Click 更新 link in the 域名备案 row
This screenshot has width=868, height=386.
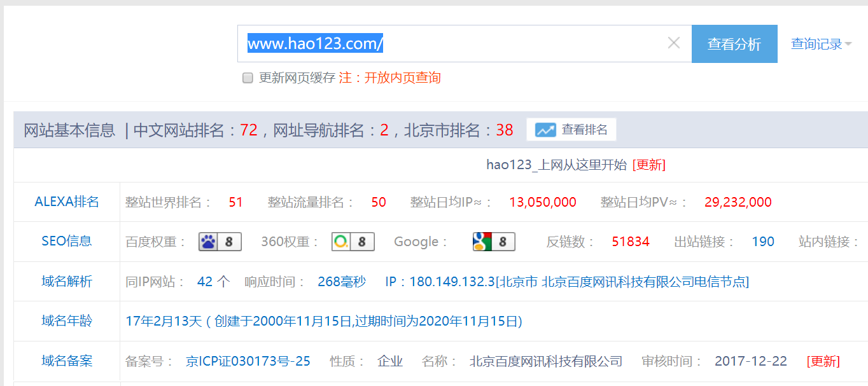click(823, 361)
